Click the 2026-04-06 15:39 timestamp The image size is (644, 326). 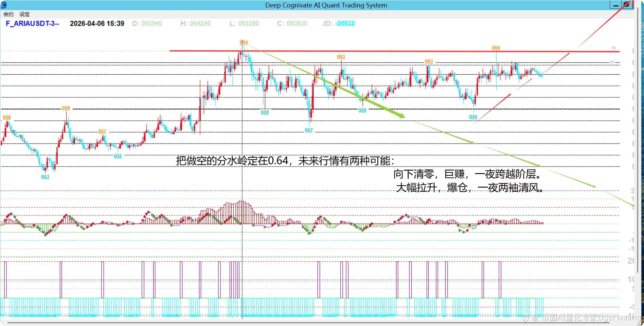tap(97, 23)
